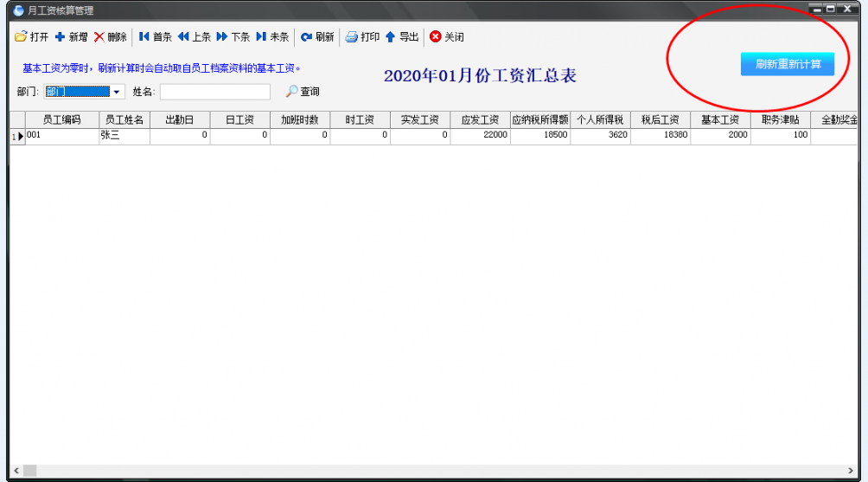This screenshot has width=868, height=482.
Task: Click the 时工资 column header
Action: tap(360, 119)
